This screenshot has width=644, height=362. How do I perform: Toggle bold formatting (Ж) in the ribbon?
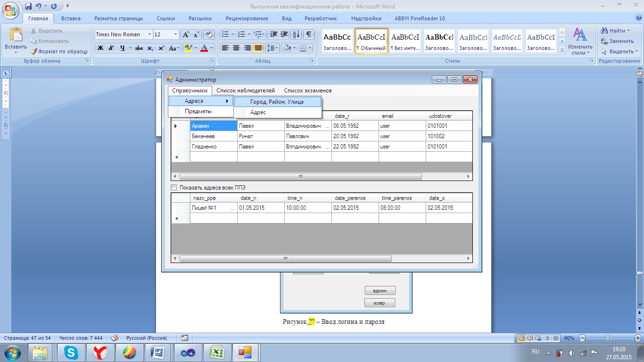coord(100,48)
